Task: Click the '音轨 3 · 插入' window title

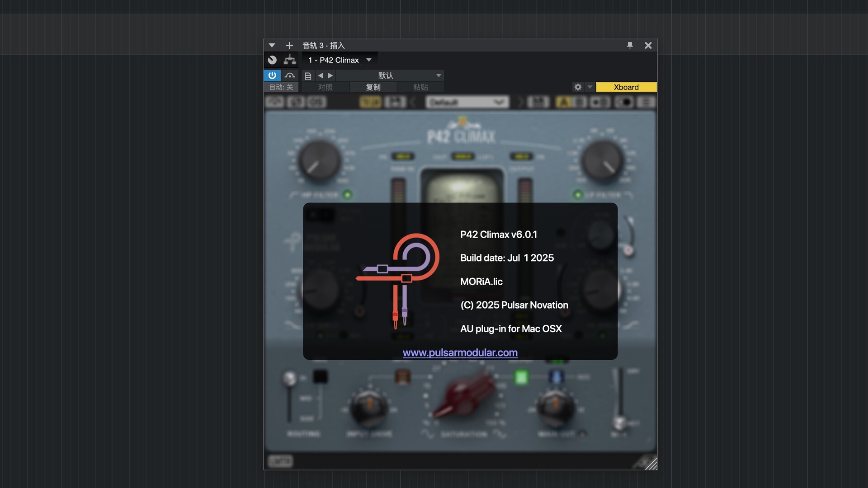Action: pyautogui.click(x=324, y=46)
